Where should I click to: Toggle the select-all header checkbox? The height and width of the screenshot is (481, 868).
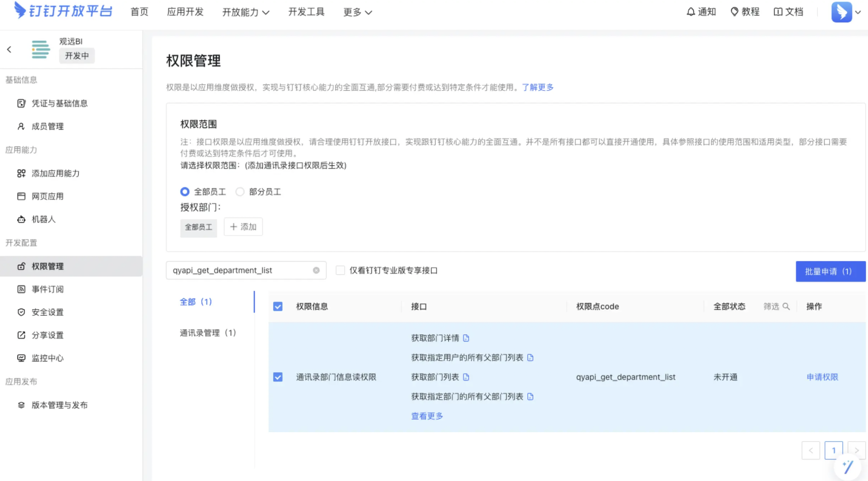pyautogui.click(x=278, y=307)
